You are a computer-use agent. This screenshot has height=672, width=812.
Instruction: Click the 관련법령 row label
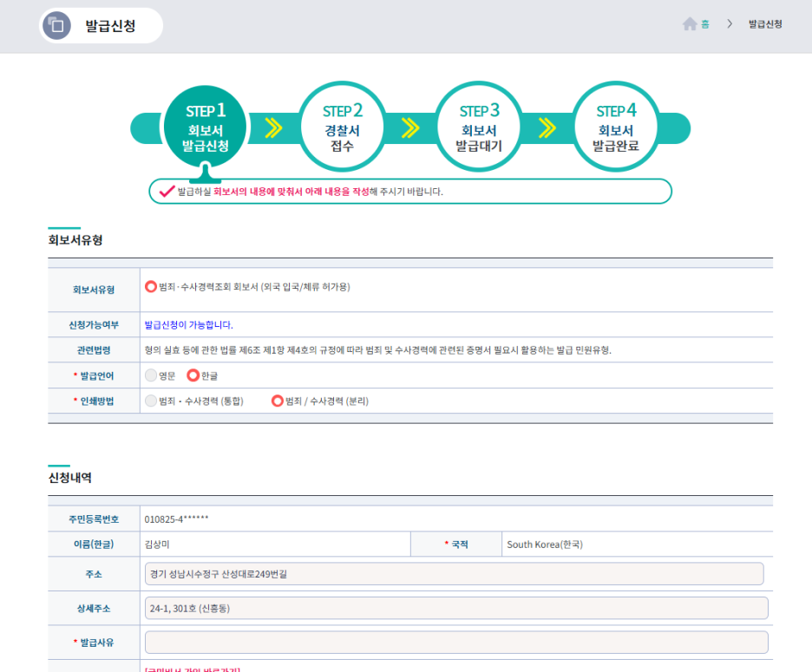point(94,350)
